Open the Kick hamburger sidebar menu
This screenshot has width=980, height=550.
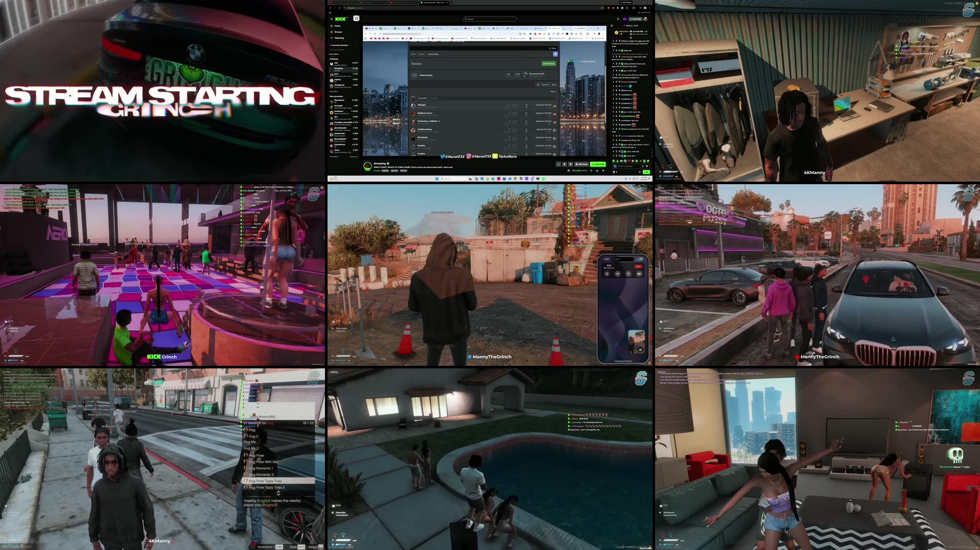click(332, 19)
